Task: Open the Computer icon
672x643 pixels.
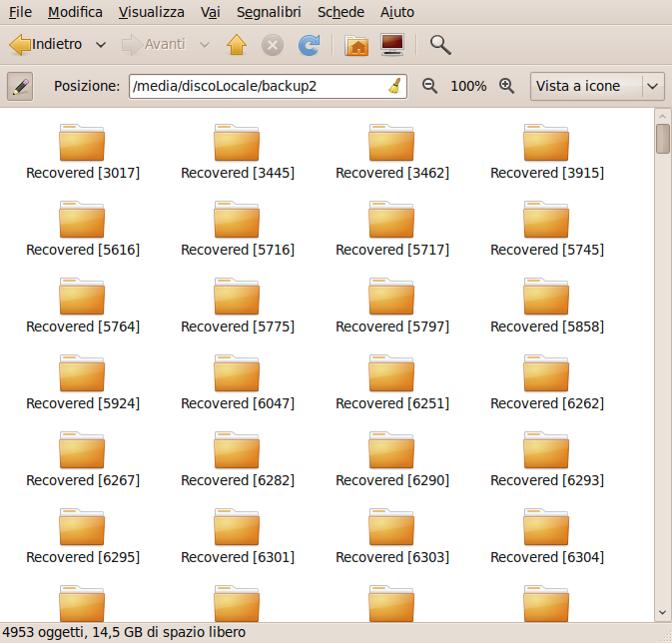Action: click(x=392, y=45)
